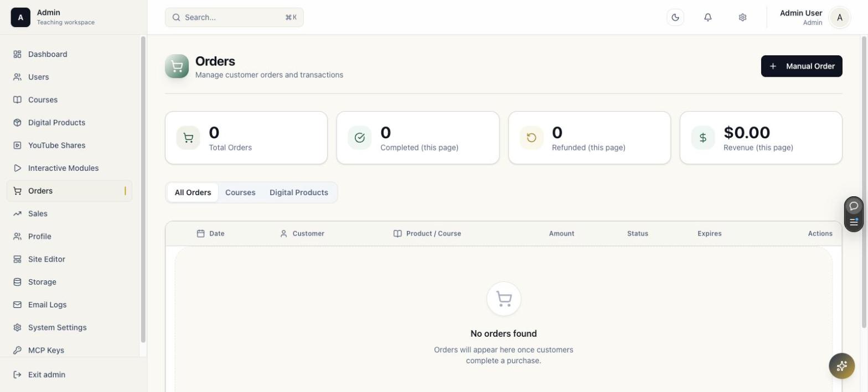Click the Total Orders cart icon

click(188, 138)
